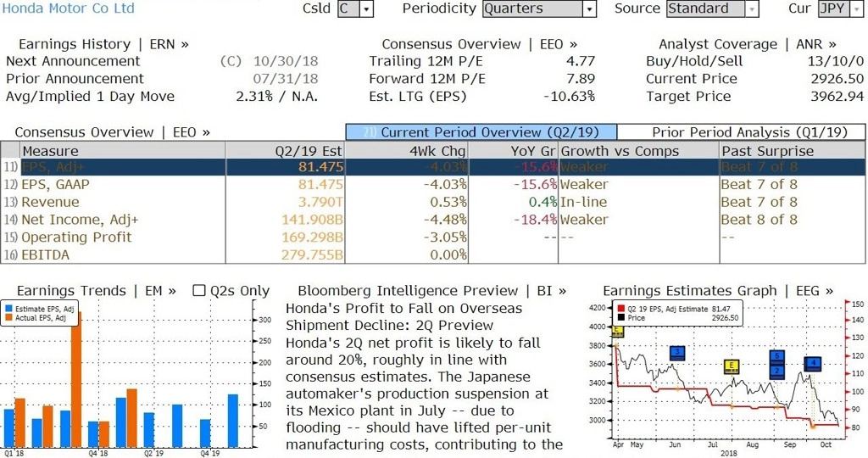The height and width of the screenshot is (458, 868).
Task: Open Bloomberg Intelligence Preview BI link
Action: click(x=431, y=291)
